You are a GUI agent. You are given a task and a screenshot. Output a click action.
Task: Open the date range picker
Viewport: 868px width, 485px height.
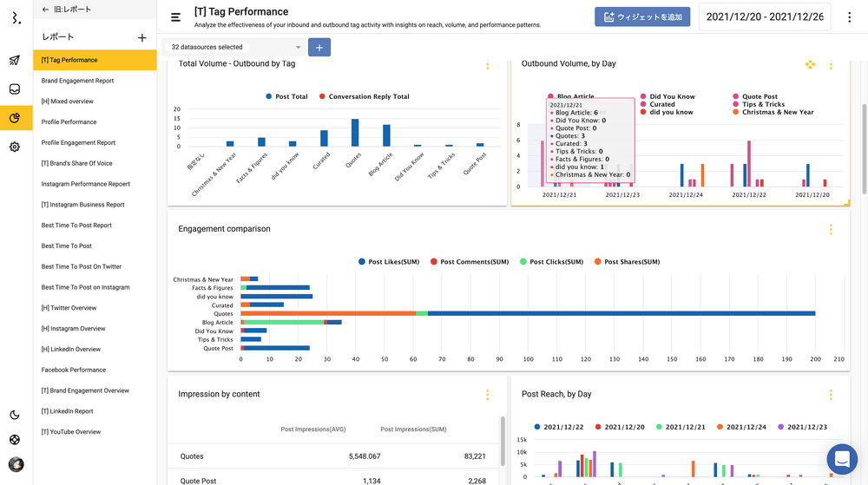(x=764, y=17)
